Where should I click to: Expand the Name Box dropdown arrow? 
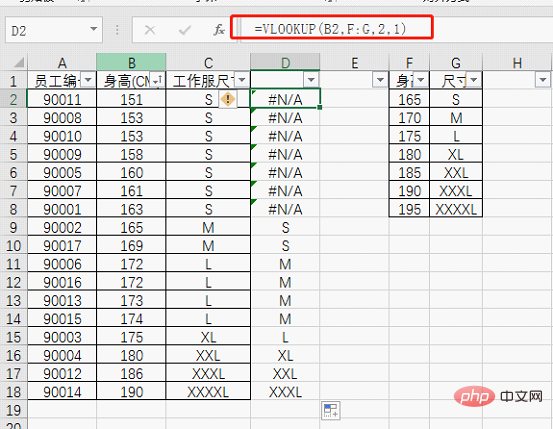click(x=93, y=29)
